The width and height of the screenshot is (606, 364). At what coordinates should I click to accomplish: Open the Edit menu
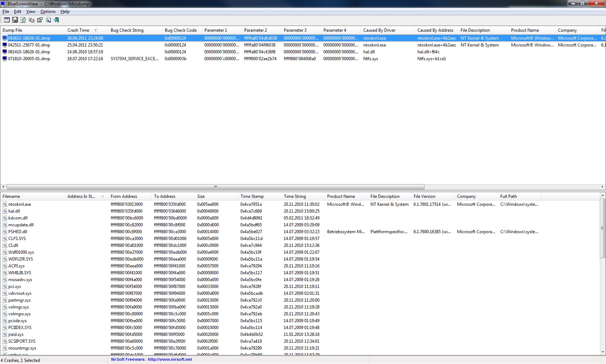click(x=18, y=12)
